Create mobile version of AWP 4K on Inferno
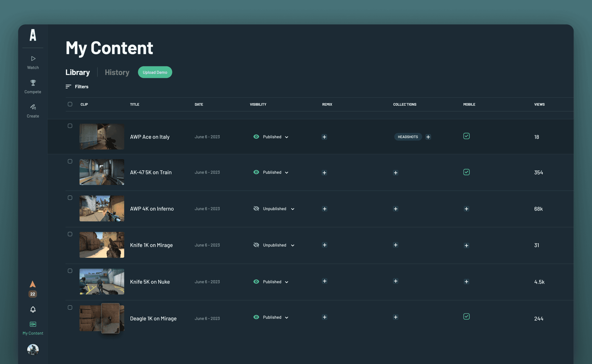The width and height of the screenshot is (592, 364). tap(466, 209)
